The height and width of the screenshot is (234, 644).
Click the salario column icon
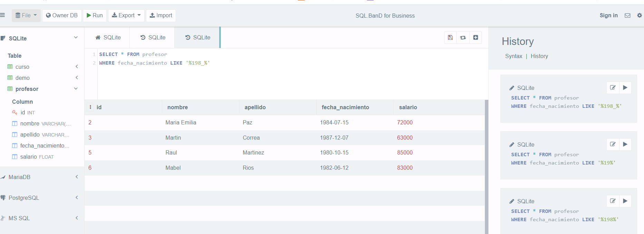[14, 157]
